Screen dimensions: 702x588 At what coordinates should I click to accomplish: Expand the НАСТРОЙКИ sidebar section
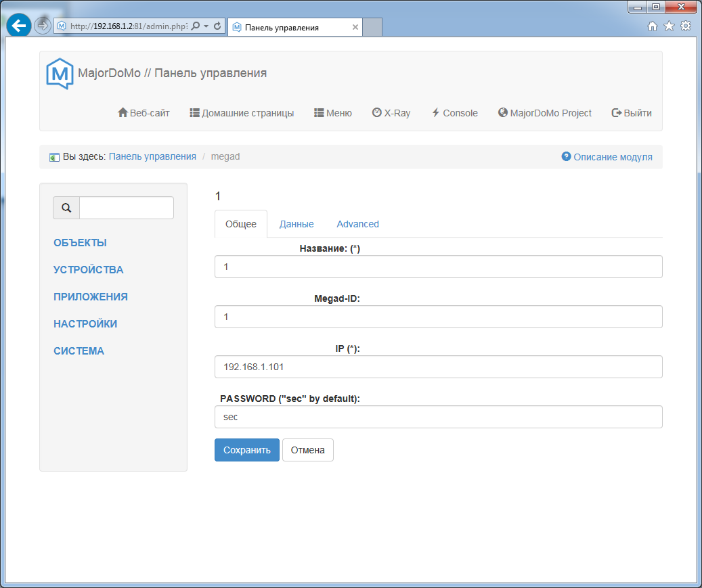[x=85, y=324]
